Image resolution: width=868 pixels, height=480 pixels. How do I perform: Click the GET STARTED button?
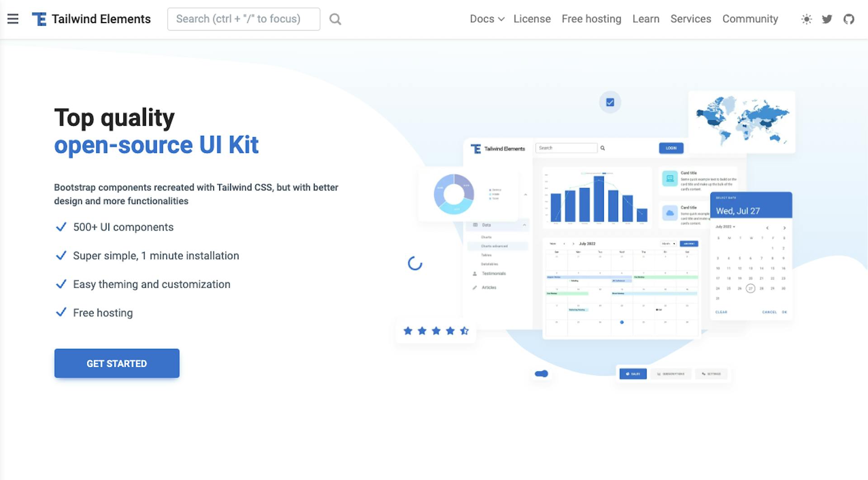[117, 363]
